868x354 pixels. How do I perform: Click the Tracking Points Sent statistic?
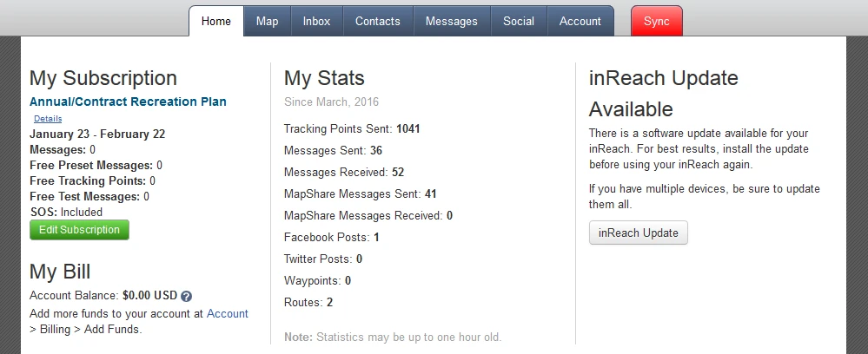(352, 128)
